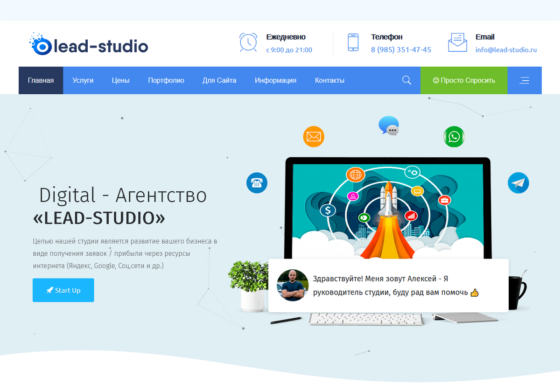
Task: Click the blue chat bubbles icon
Action: (x=389, y=126)
